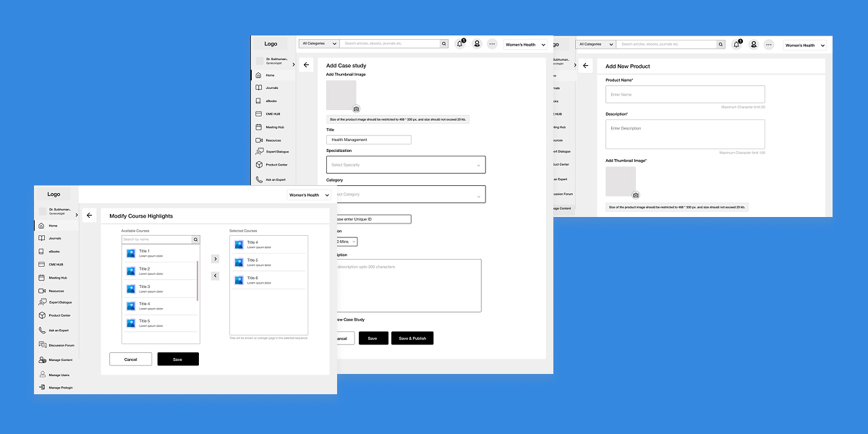This screenshot has height=434, width=868.
Task: Click the Enter Name product field
Action: coord(685,95)
